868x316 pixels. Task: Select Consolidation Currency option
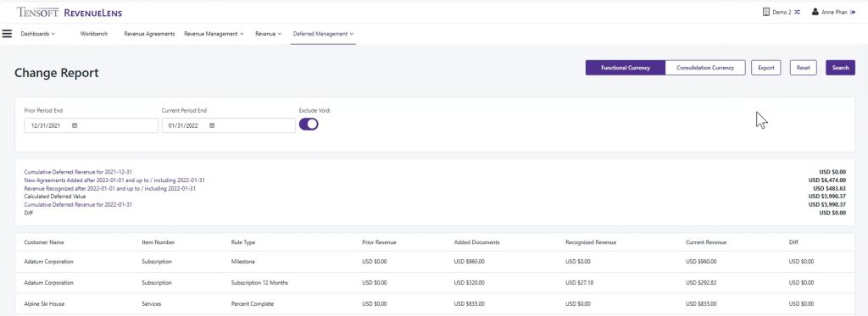point(705,68)
